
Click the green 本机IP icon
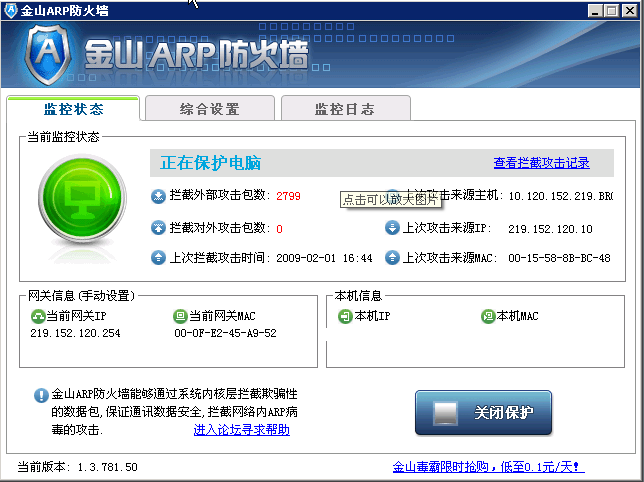coord(345,316)
